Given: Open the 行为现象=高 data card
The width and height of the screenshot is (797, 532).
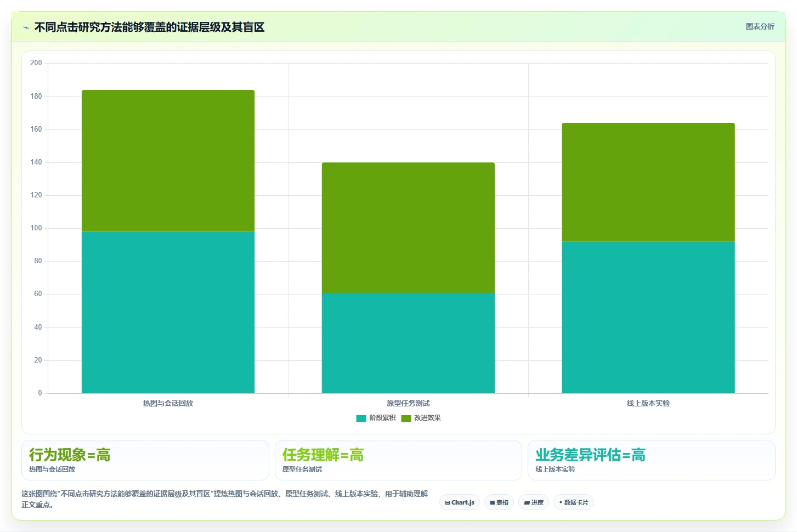Looking at the screenshot, I should click(x=145, y=460).
